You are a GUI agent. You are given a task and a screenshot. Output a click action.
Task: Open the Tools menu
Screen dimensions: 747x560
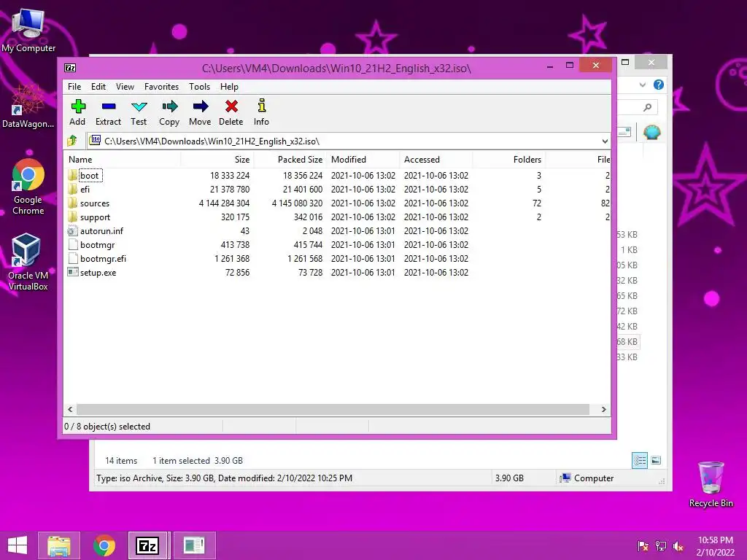(199, 87)
